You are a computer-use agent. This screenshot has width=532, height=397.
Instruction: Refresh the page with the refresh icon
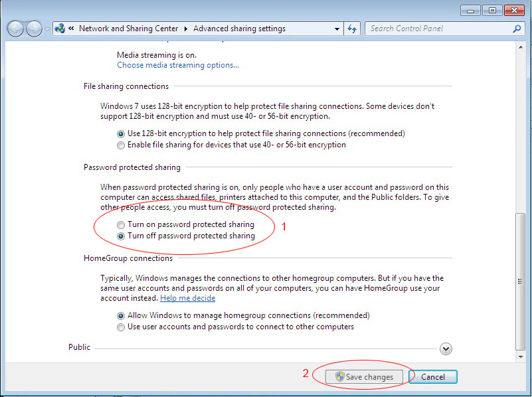pos(352,29)
